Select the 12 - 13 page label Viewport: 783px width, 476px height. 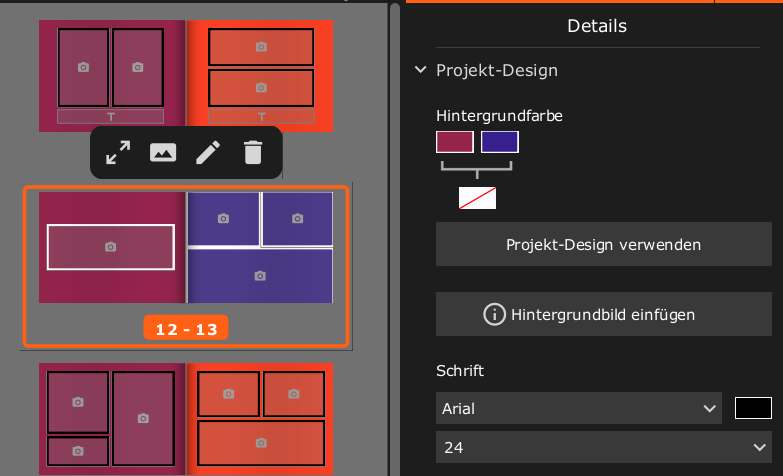185,327
